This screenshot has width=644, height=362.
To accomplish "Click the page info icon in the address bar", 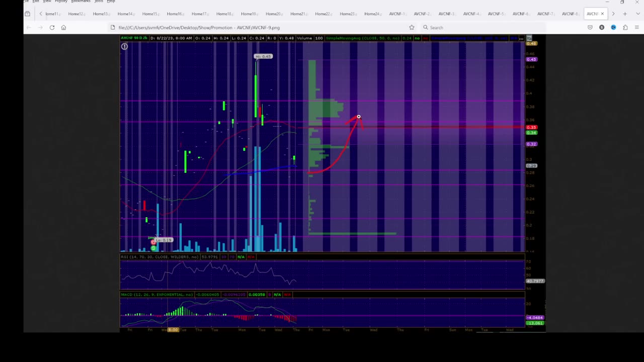I will 113,28.
